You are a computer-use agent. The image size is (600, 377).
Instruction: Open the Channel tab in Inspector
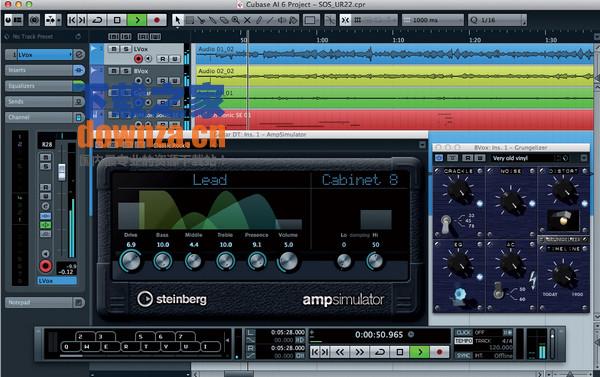tap(39, 117)
